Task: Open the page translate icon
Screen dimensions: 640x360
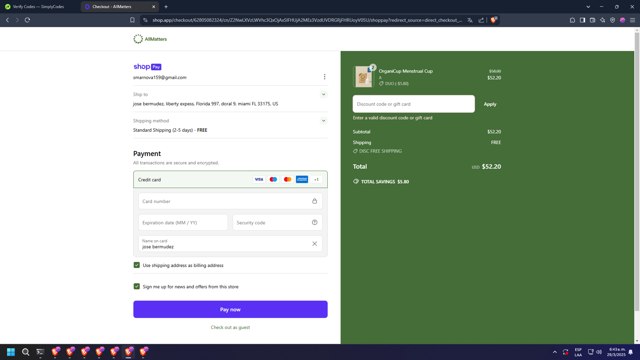Action: tap(470, 20)
